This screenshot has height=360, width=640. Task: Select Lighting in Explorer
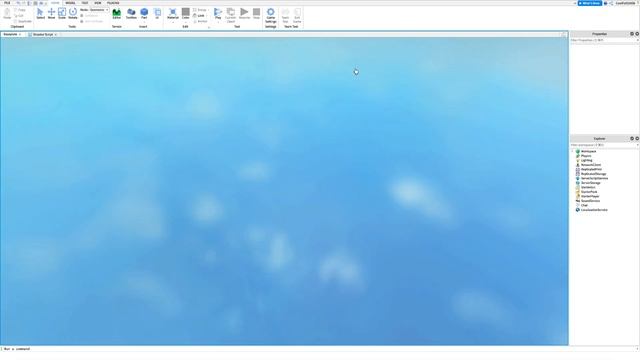coord(586,160)
